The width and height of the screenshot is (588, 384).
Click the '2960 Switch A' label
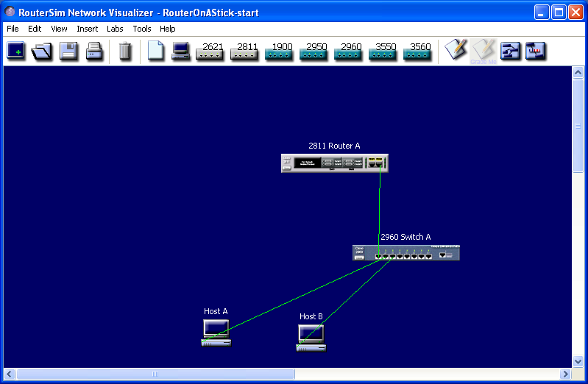point(405,237)
